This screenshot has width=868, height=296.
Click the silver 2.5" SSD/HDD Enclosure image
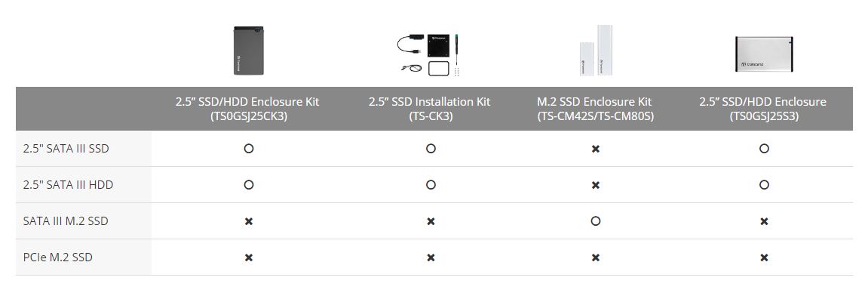point(764,54)
